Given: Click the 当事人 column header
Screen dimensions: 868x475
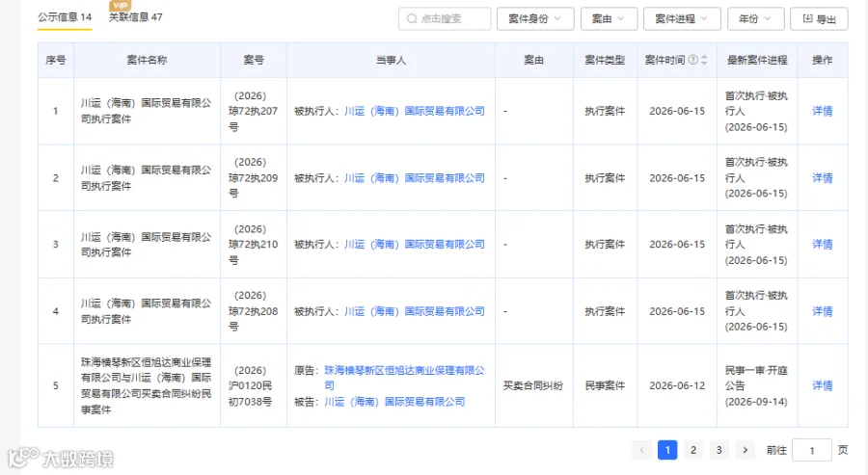Looking at the screenshot, I should [391, 60].
